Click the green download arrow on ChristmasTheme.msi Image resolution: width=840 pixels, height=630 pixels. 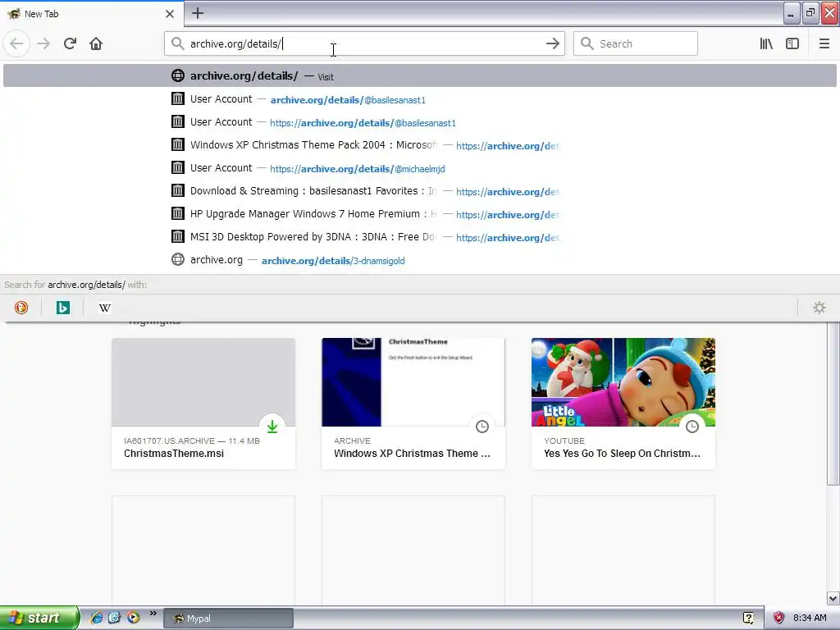(272, 426)
